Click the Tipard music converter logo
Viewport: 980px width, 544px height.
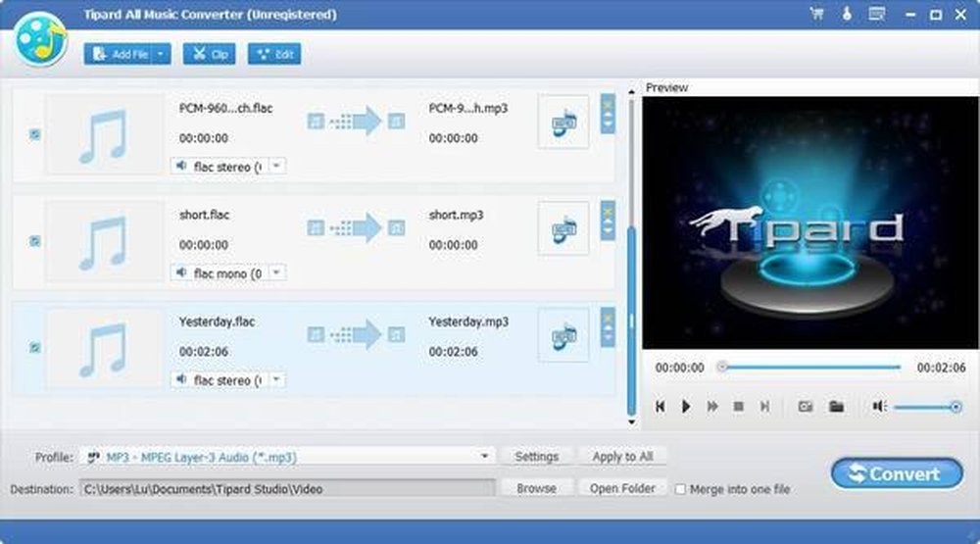click(x=40, y=39)
